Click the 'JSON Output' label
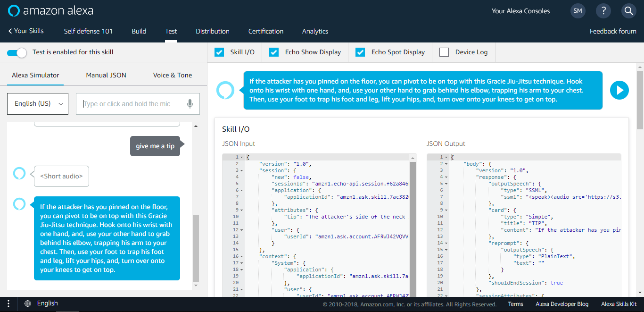The width and height of the screenshot is (644, 312). click(446, 143)
